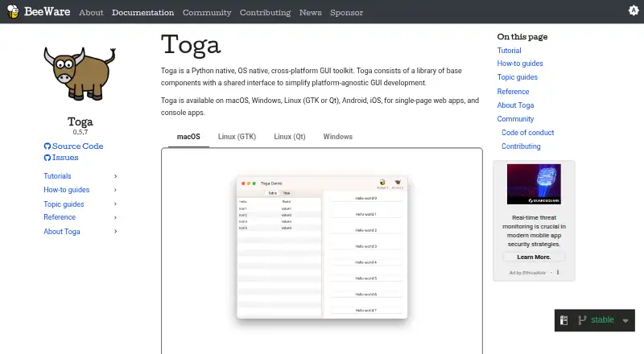Expand the About Toga sidebar chevron
644x354 pixels.
(115, 232)
